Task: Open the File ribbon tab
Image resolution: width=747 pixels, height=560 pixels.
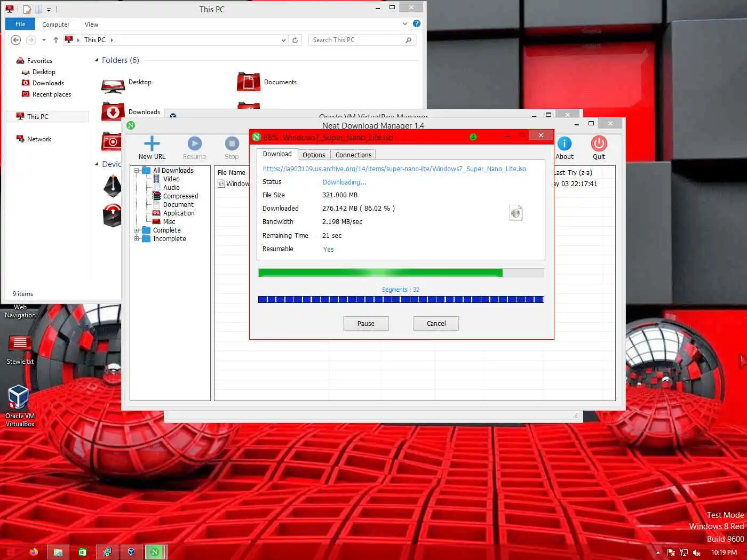Action: pyautogui.click(x=20, y=24)
